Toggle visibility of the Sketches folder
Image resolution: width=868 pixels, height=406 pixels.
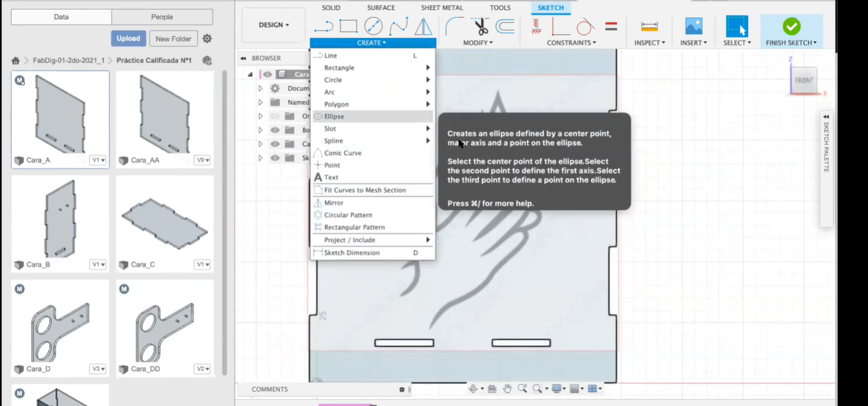[274, 157]
